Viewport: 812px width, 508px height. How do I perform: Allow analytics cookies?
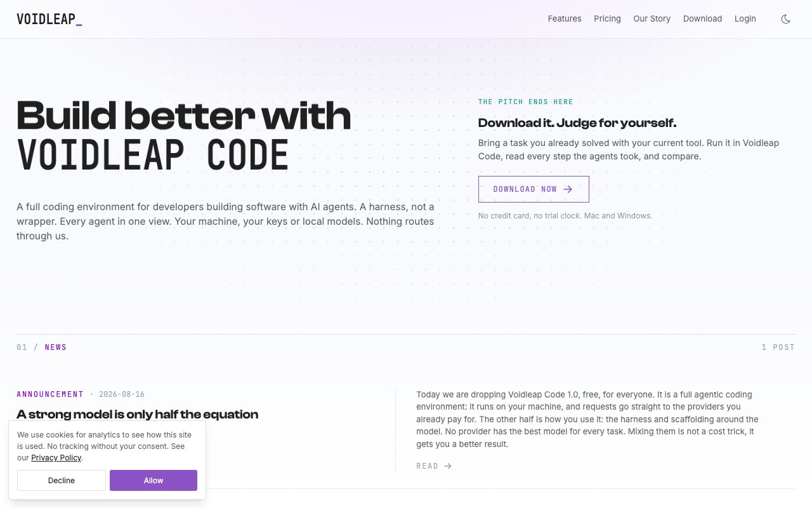[154, 481]
